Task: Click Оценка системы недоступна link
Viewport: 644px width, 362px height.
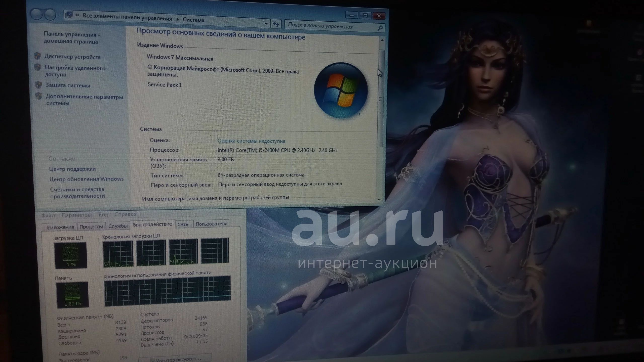Action: (251, 141)
